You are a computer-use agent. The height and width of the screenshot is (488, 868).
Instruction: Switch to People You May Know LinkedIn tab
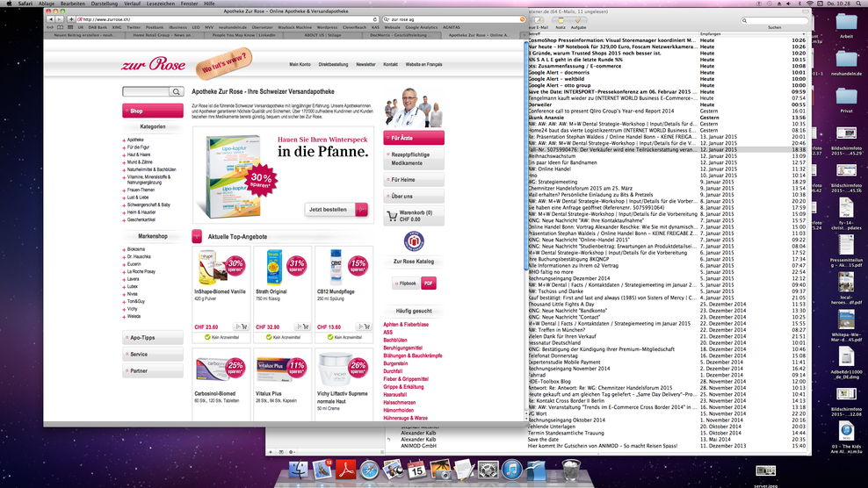(x=243, y=35)
